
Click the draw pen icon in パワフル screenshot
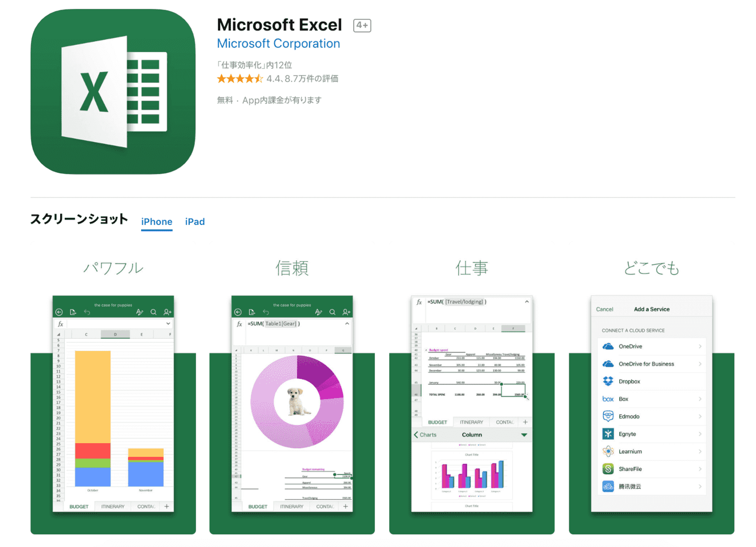click(140, 312)
